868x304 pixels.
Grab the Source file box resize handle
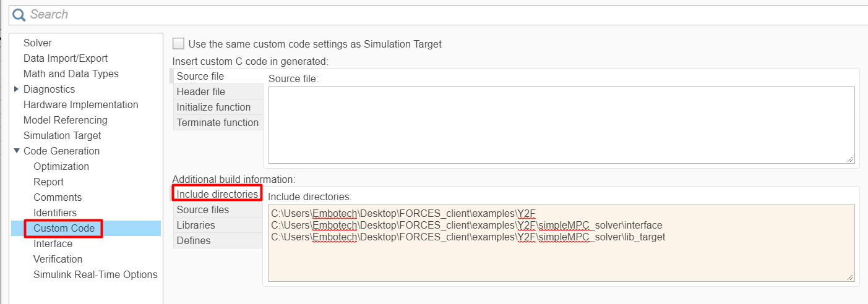[850, 159]
